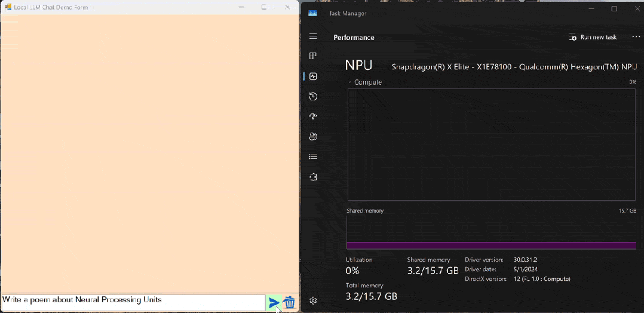Viewport: 644px width, 313px height.
Task: Click the prompt text input field
Action: (x=133, y=302)
